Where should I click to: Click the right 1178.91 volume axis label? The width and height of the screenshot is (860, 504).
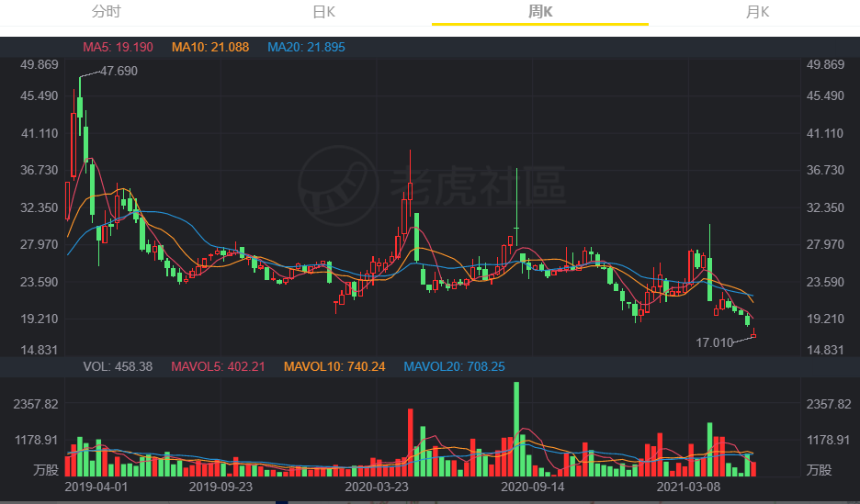(829, 440)
